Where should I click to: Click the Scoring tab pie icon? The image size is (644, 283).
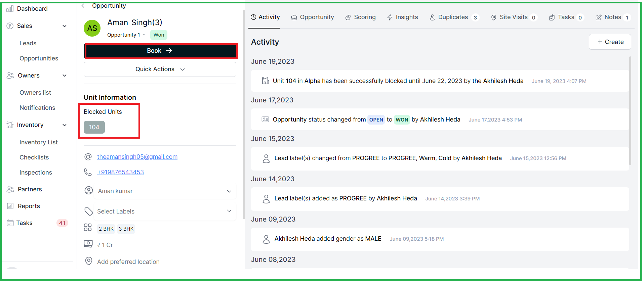point(348,17)
